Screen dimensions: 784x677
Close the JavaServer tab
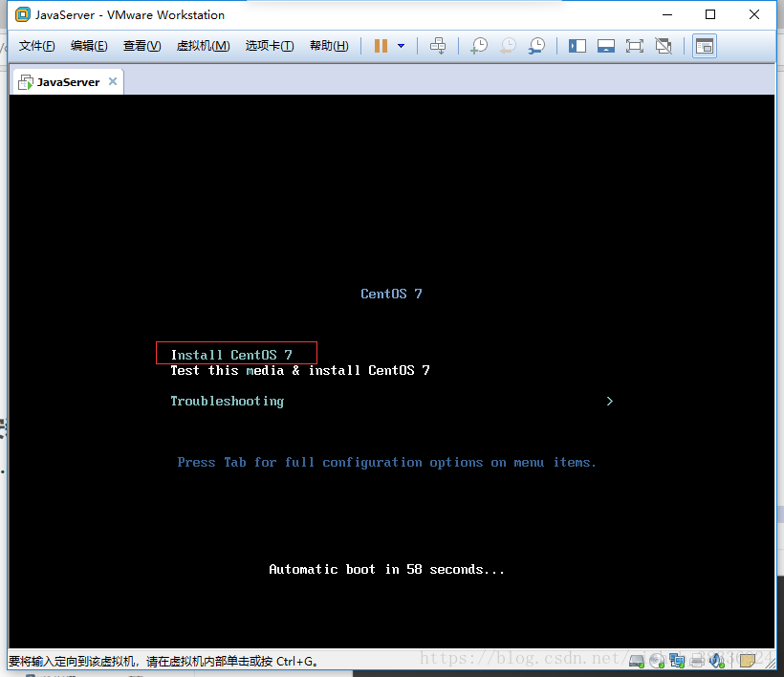click(113, 81)
